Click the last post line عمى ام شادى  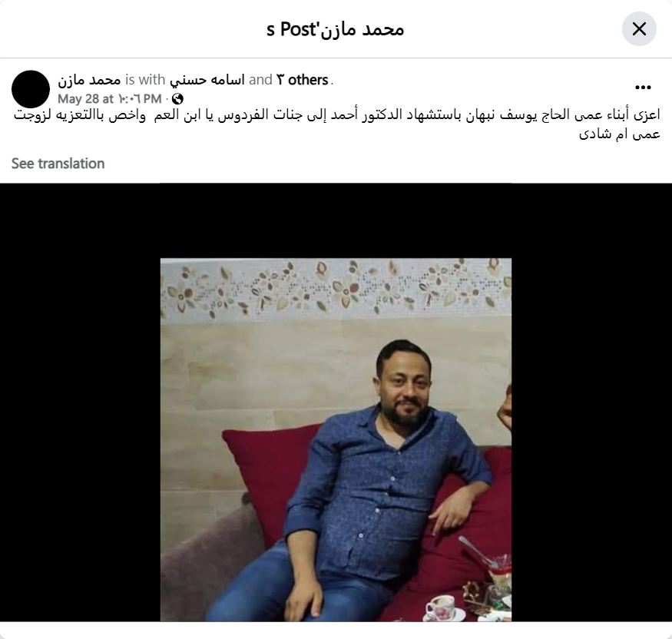pos(619,134)
